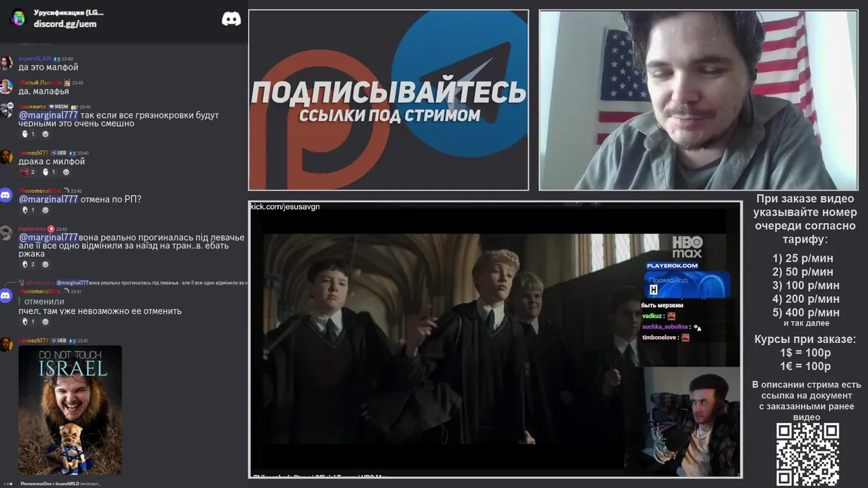The image size is (868, 488).
Task: Add reaction smiley under 'отмена по РП?'
Action: (x=45, y=210)
